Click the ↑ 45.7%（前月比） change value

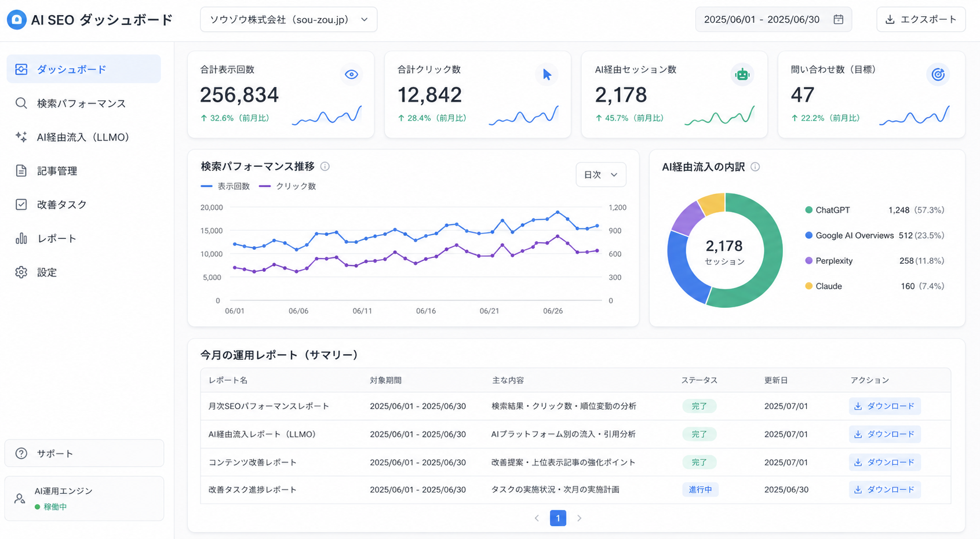click(629, 118)
